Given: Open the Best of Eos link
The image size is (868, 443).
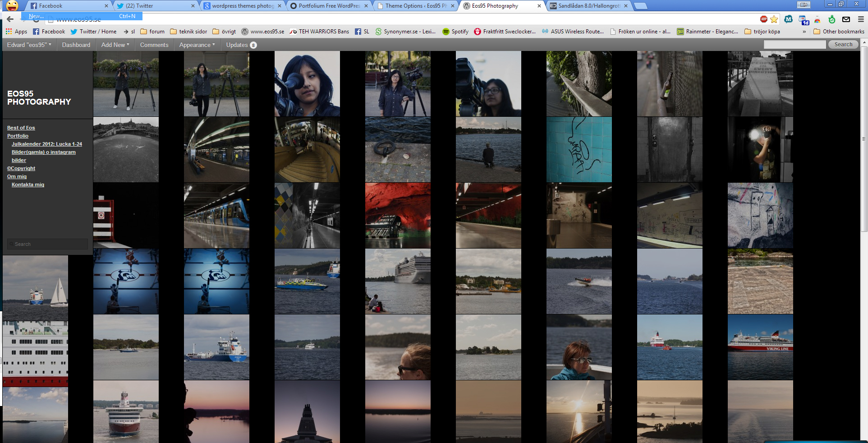Looking at the screenshot, I should coord(21,128).
